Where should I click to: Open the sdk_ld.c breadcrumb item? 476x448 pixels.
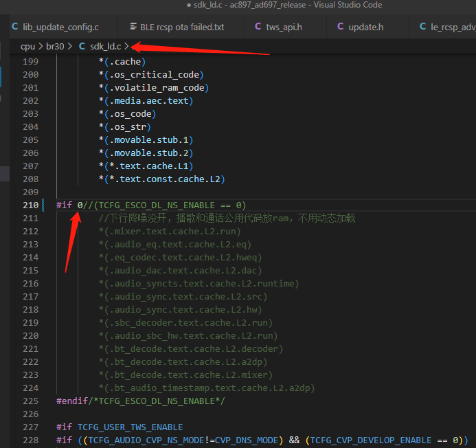click(x=105, y=47)
